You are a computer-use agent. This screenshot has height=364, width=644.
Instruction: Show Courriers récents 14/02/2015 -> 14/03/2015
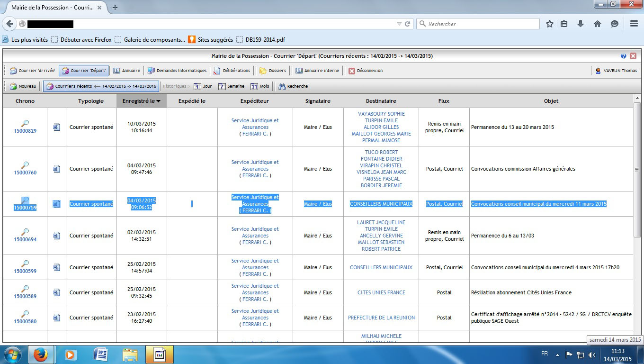coord(101,86)
